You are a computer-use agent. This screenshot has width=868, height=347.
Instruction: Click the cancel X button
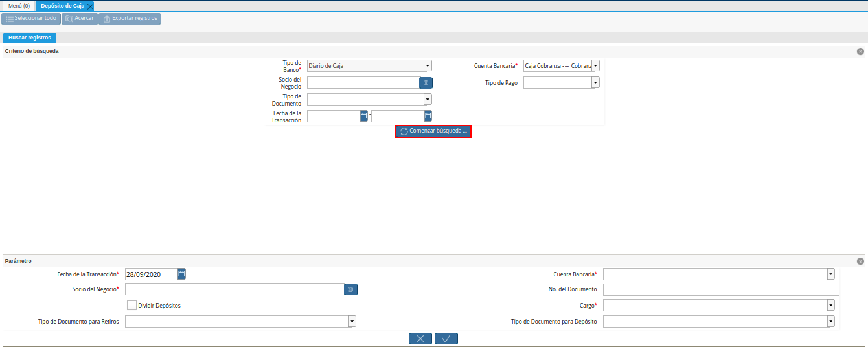pos(420,339)
